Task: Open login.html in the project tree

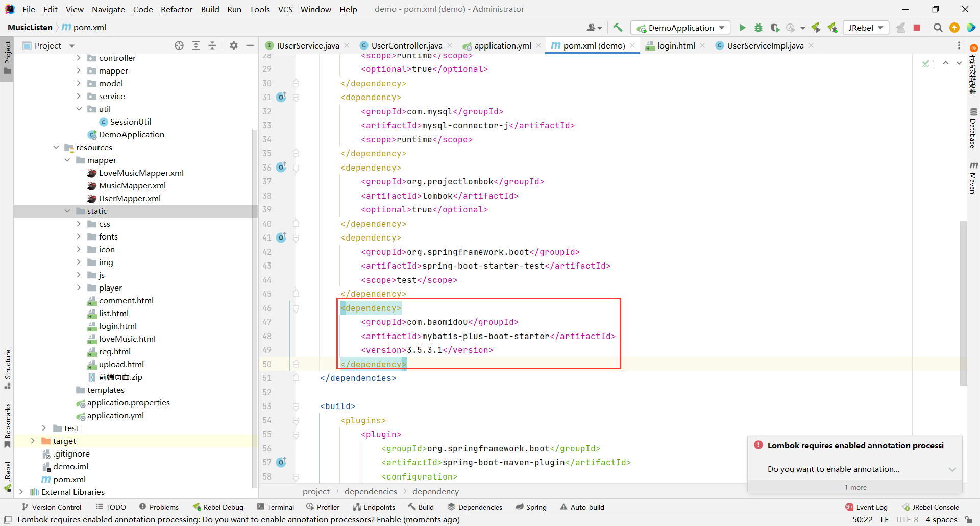Action: click(x=117, y=326)
